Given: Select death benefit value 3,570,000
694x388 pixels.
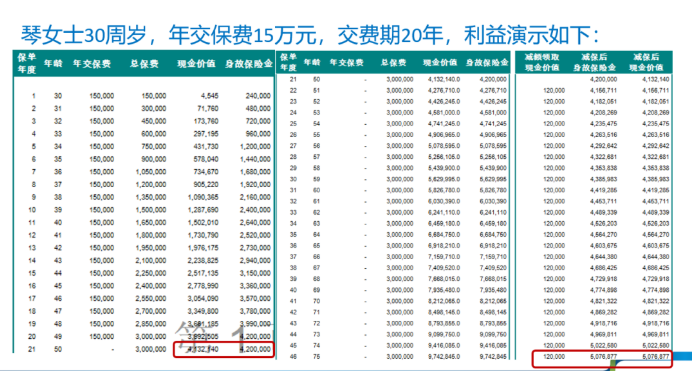Looking at the screenshot, I should [x=255, y=299].
